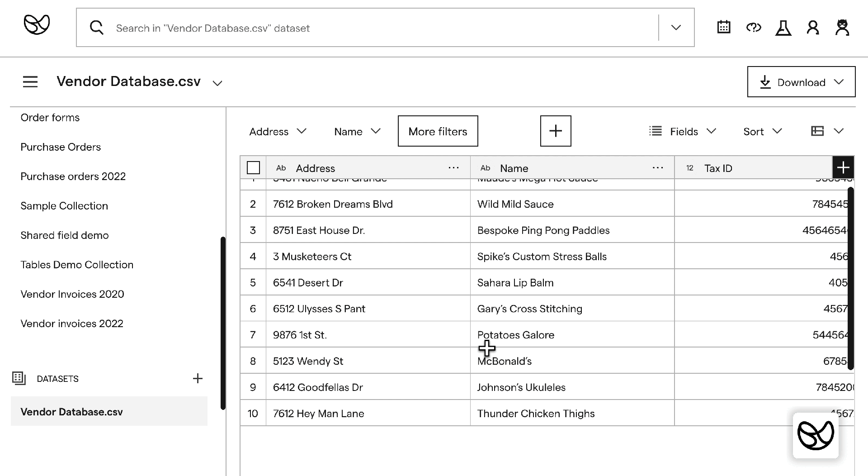This screenshot has height=476, width=868.
Task: Open the help chat bubble icon
Action: tap(754, 28)
